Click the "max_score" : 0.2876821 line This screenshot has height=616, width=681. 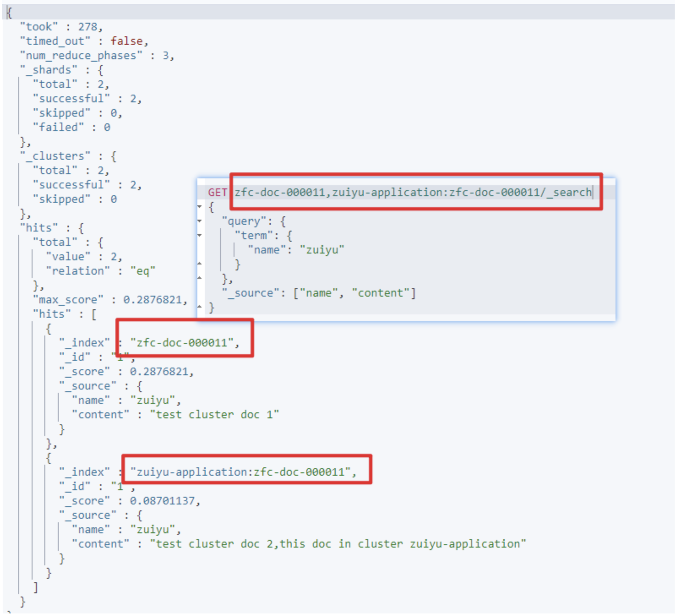click(x=110, y=300)
